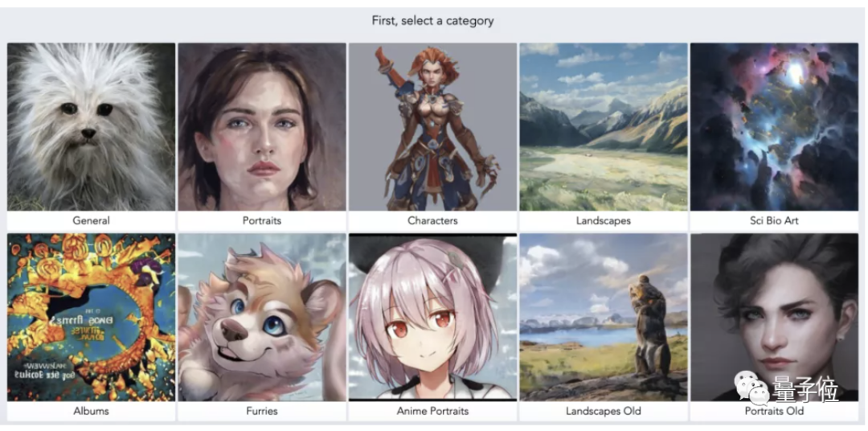Image resolution: width=868 pixels, height=431 pixels.
Task: Open the Sci Bio Art nebula image
Action: (x=775, y=127)
